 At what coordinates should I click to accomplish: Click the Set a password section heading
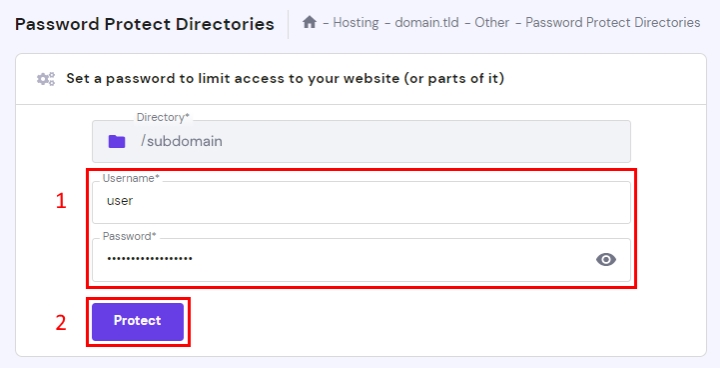pos(285,79)
